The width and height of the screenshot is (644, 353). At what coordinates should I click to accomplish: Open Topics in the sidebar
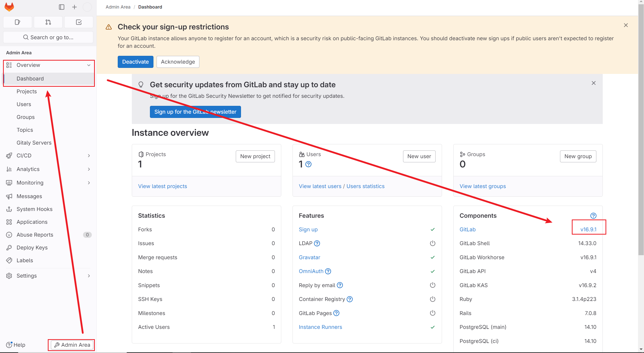[x=25, y=130]
